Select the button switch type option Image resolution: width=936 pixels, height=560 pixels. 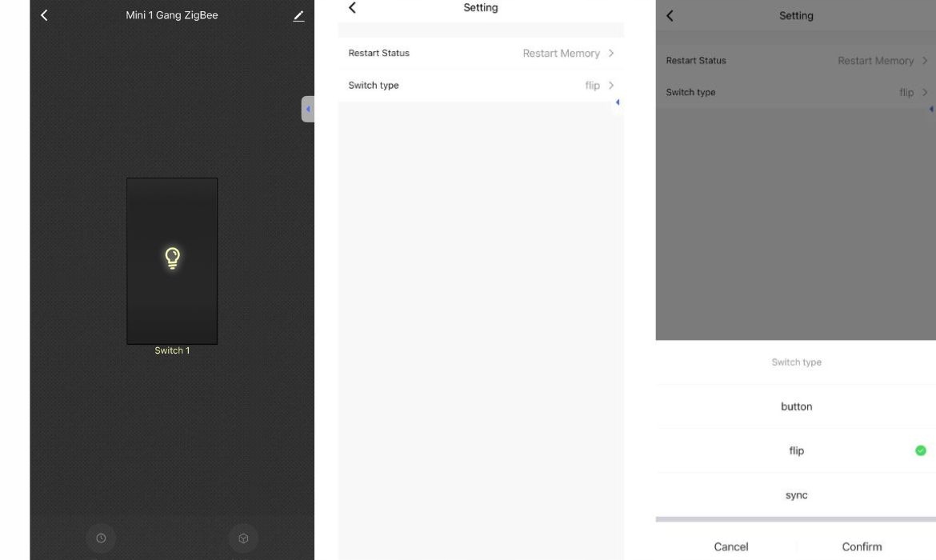pyautogui.click(x=796, y=406)
